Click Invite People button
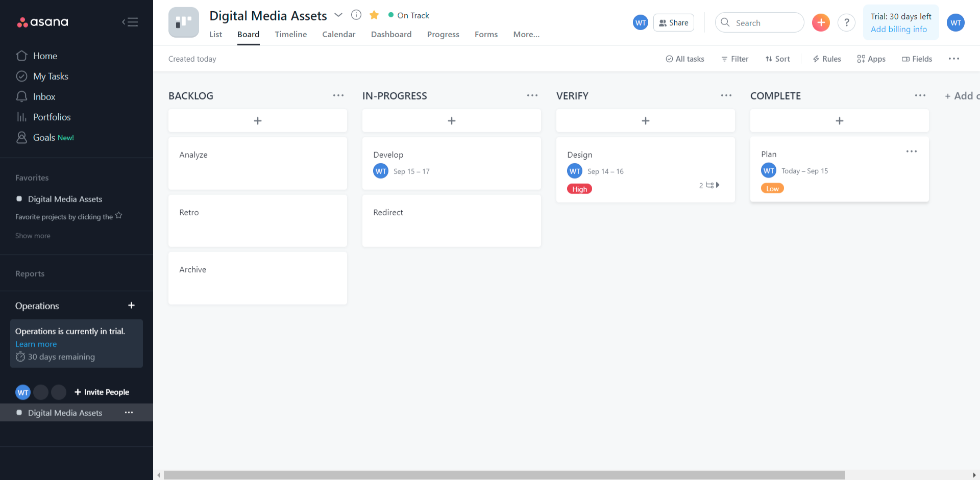980x480 pixels. 102,392
